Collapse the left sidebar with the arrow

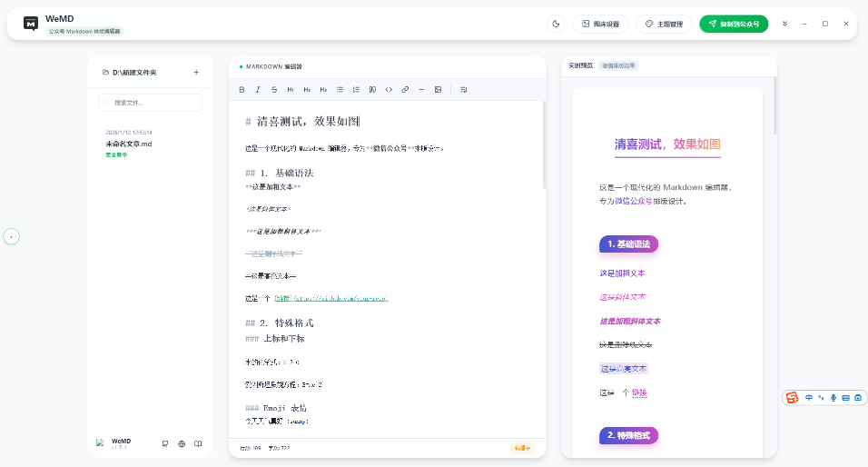coord(11,236)
